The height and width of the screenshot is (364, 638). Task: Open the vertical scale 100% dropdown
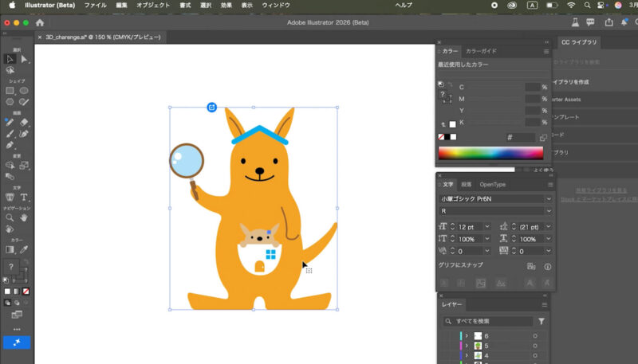(x=487, y=239)
